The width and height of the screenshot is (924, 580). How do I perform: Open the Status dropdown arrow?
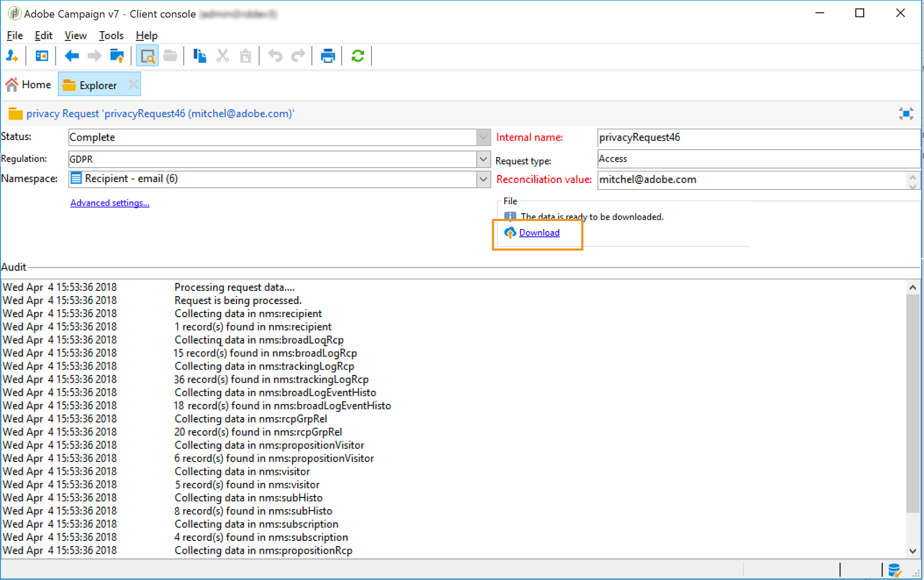[x=483, y=137]
